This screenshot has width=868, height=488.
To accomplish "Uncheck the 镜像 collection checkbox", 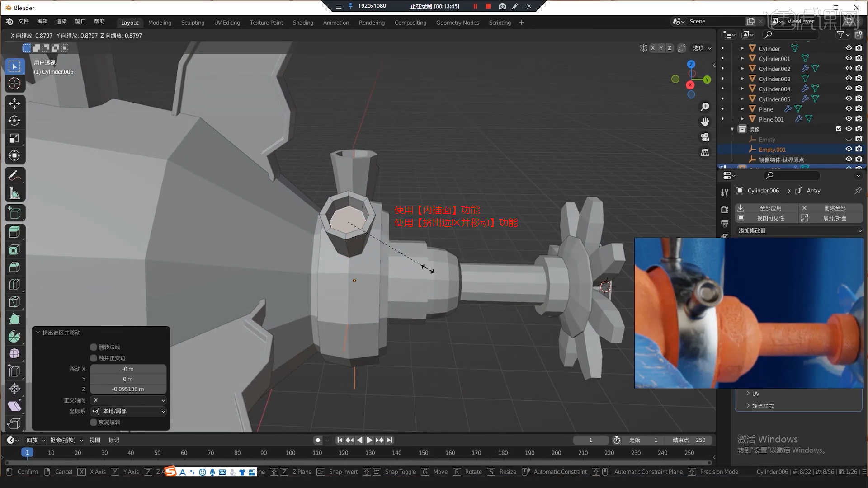I will point(839,129).
